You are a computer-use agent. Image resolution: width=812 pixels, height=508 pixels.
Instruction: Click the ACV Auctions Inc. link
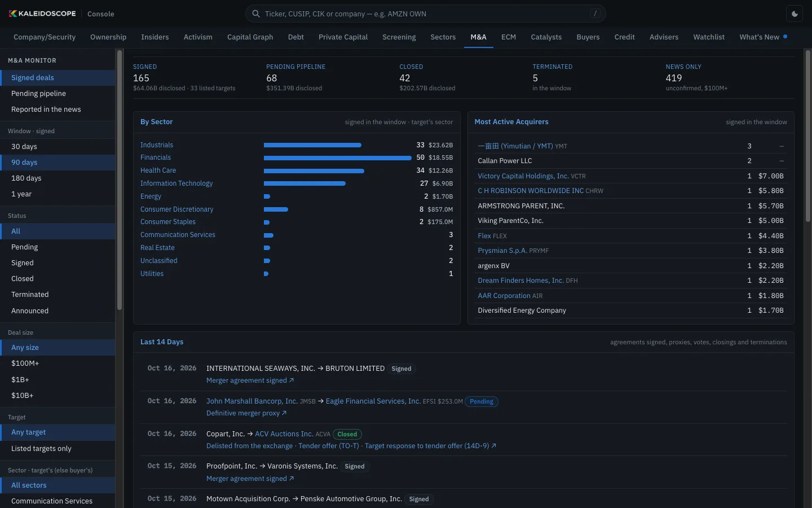(x=284, y=434)
